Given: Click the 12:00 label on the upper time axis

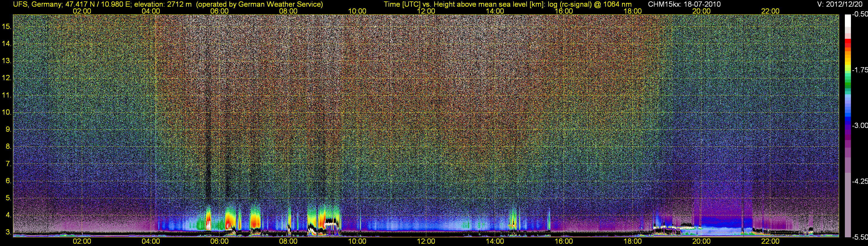Looking at the screenshot, I should pyautogui.click(x=426, y=11).
